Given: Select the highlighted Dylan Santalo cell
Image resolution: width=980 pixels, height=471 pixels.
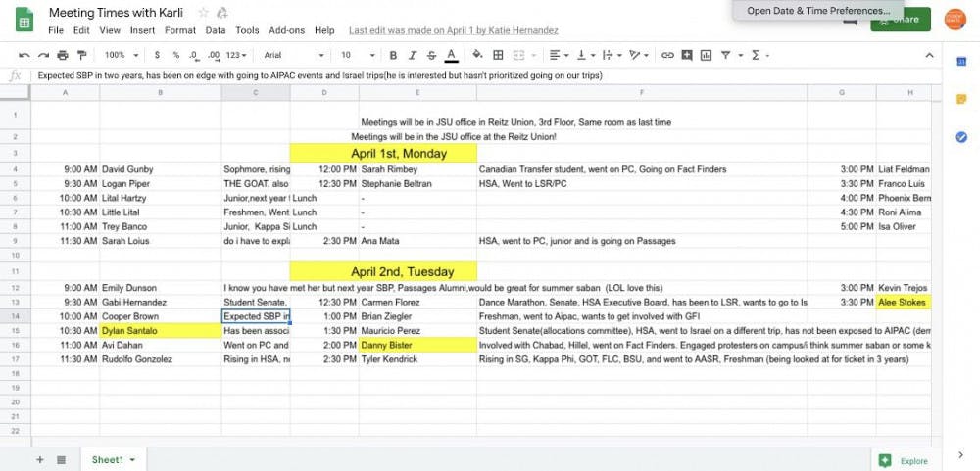Looking at the screenshot, I should point(160,330).
